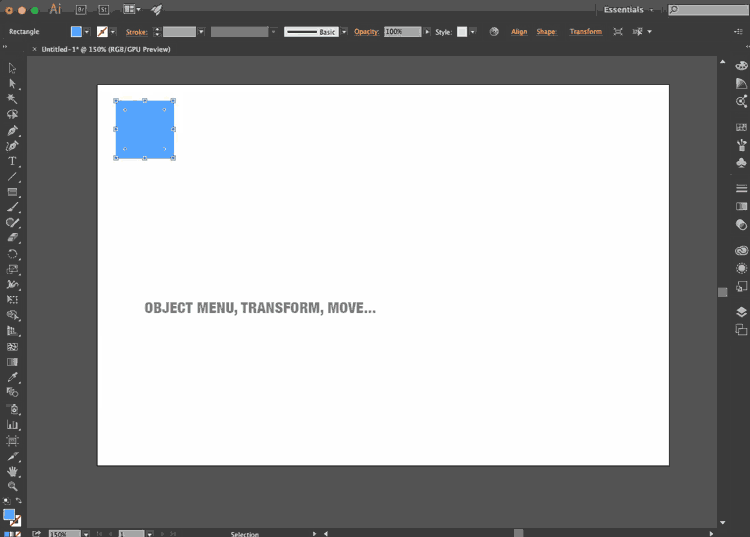Select the Symbol Sprayer tool
The height and width of the screenshot is (537, 750).
pos(13,409)
